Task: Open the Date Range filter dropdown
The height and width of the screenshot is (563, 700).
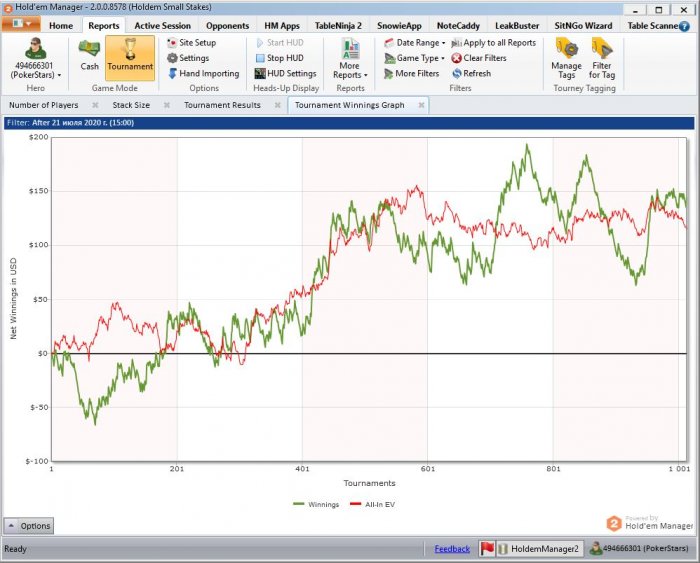Action: click(414, 43)
